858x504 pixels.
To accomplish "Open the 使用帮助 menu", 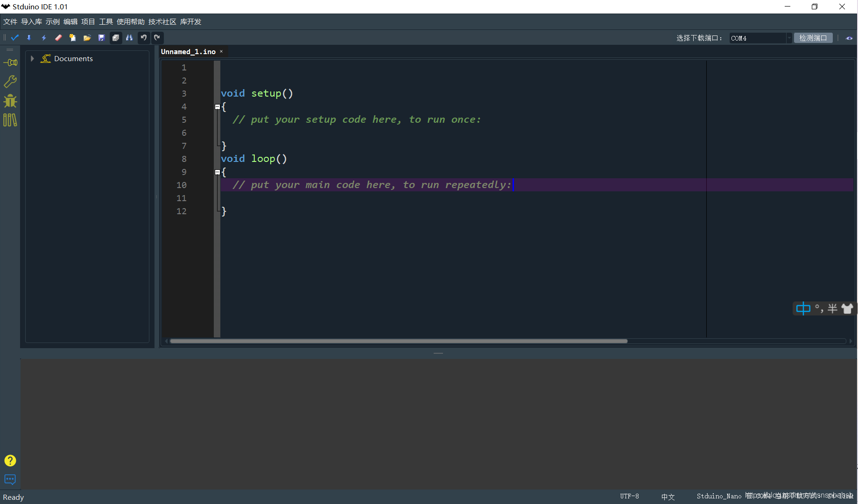I will pos(131,22).
